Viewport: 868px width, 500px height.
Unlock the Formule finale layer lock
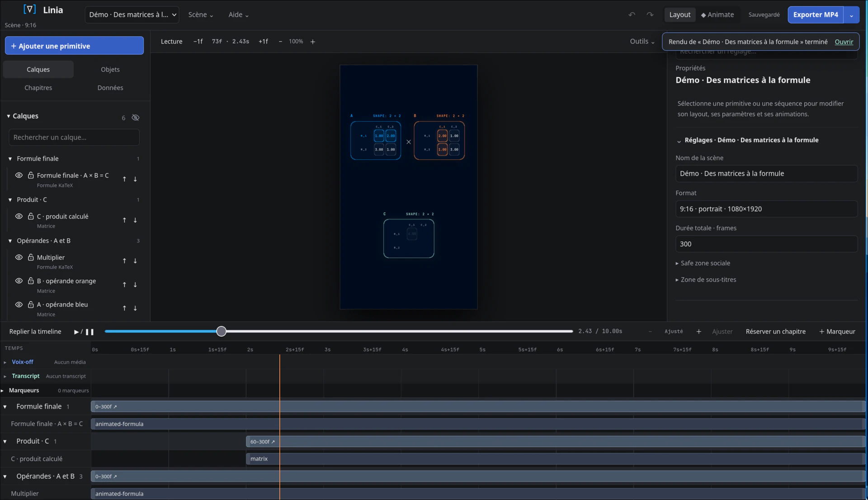tap(31, 175)
